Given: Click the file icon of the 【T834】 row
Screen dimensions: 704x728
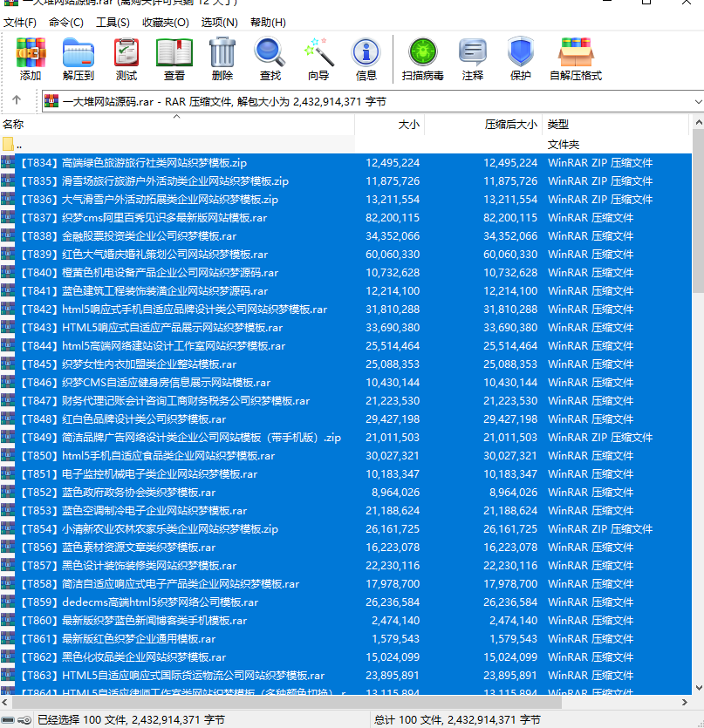Looking at the screenshot, I should pyautogui.click(x=8, y=162).
